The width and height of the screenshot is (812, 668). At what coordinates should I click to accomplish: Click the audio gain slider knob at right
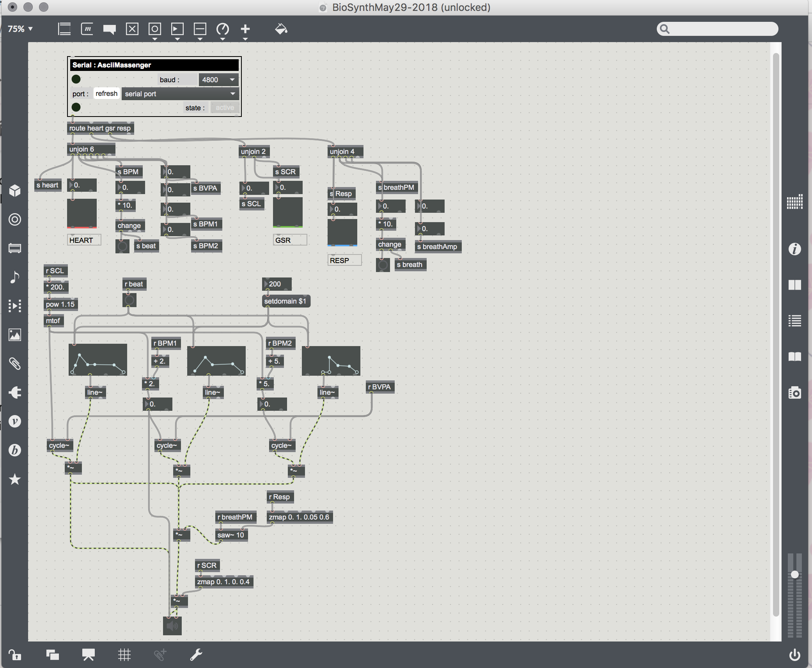(794, 574)
